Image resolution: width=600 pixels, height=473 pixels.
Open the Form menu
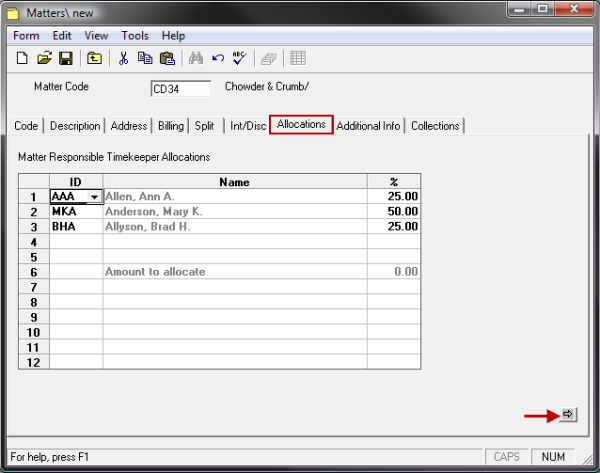[26, 36]
